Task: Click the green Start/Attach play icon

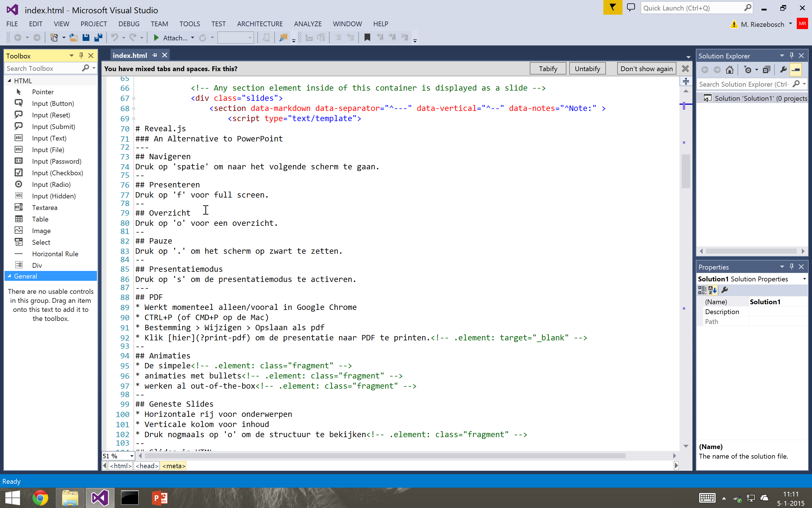Action: pos(156,38)
